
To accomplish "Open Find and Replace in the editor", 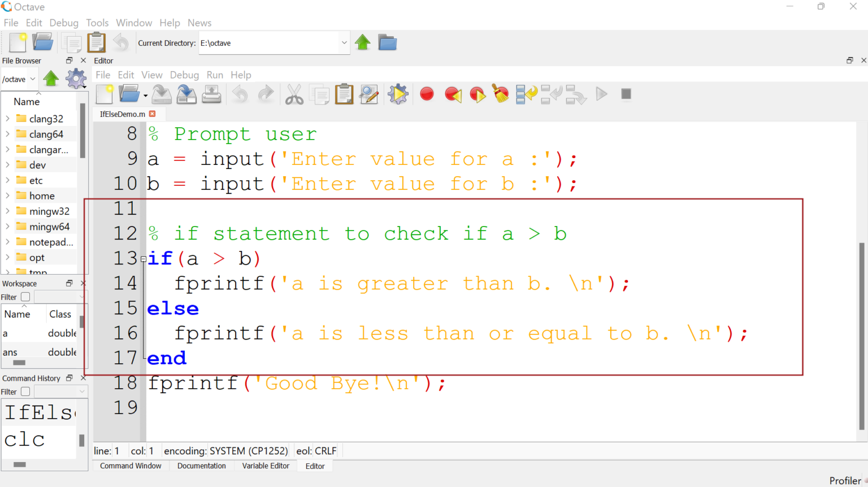I will coord(368,94).
